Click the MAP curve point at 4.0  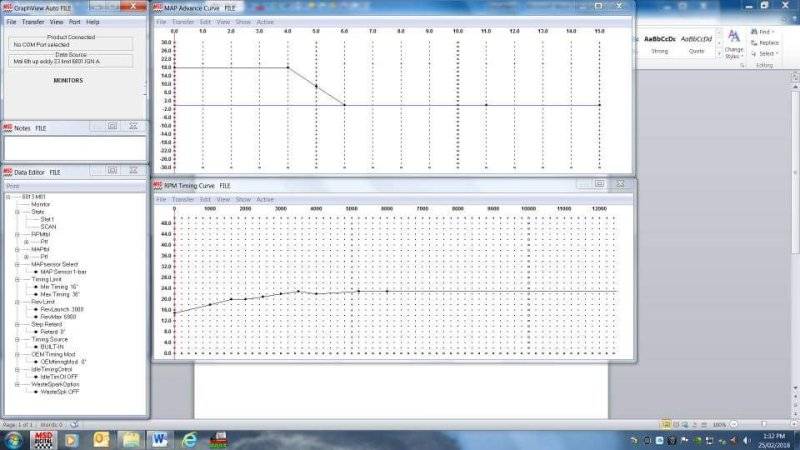tap(288, 68)
